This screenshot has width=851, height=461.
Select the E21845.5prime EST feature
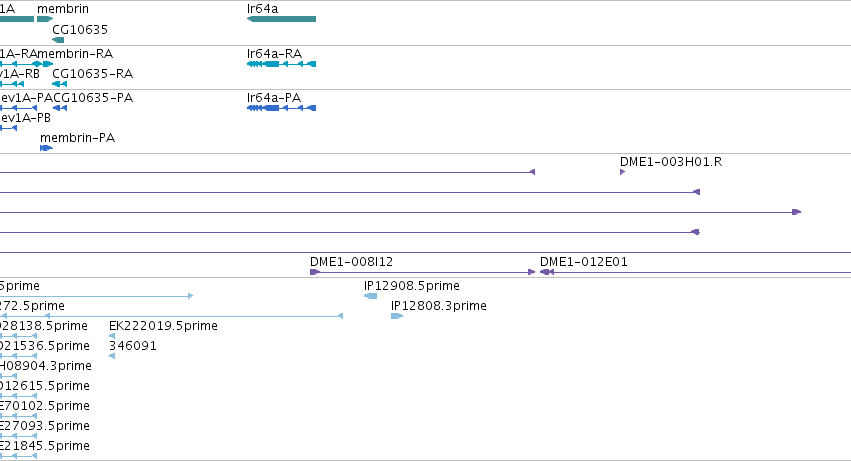(18, 456)
